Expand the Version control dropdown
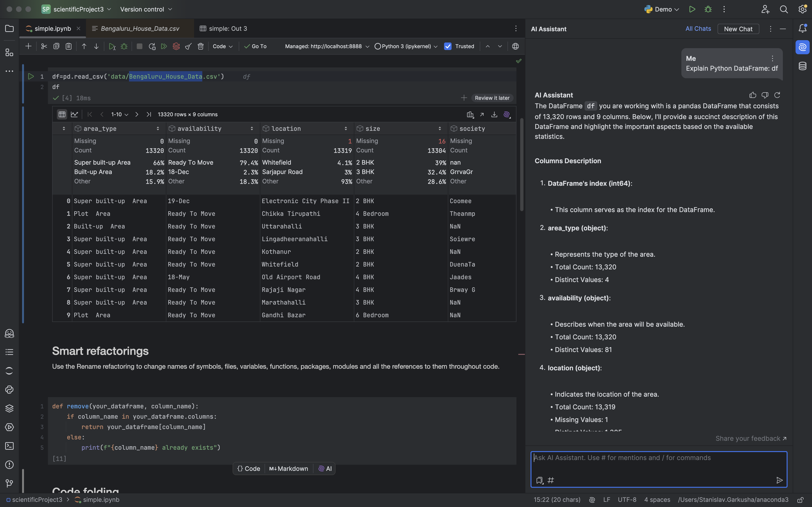The image size is (812, 507). tap(146, 9)
